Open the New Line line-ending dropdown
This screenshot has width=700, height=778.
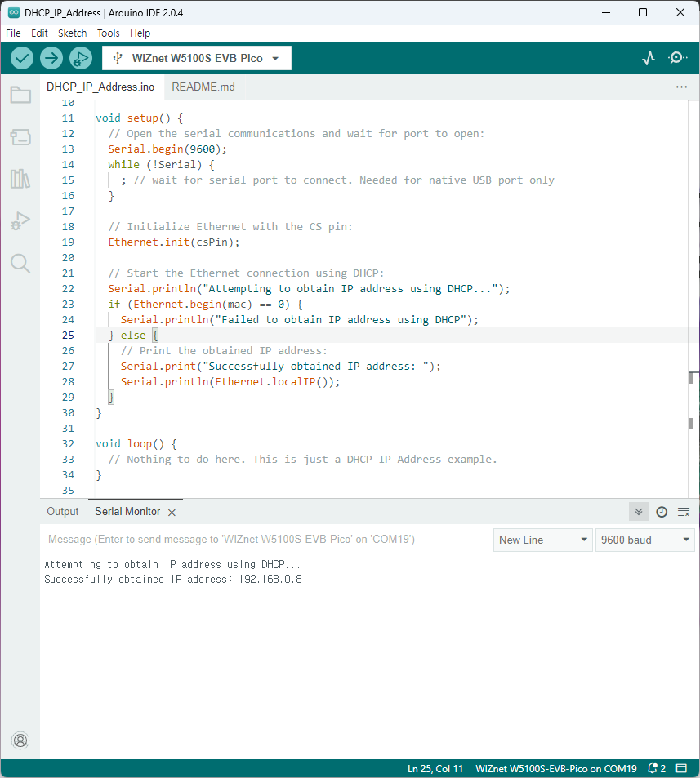(542, 540)
